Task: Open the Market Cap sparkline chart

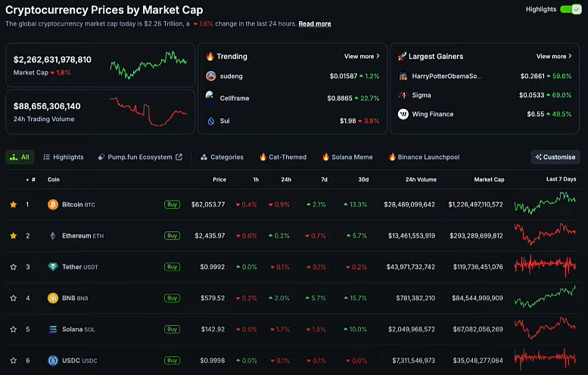Action: coord(148,65)
